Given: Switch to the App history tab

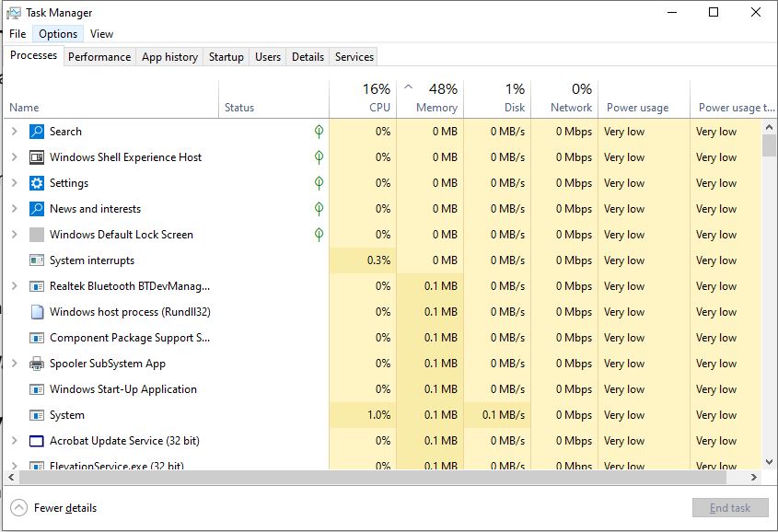Looking at the screenshot, I should [x=169, y=57].
